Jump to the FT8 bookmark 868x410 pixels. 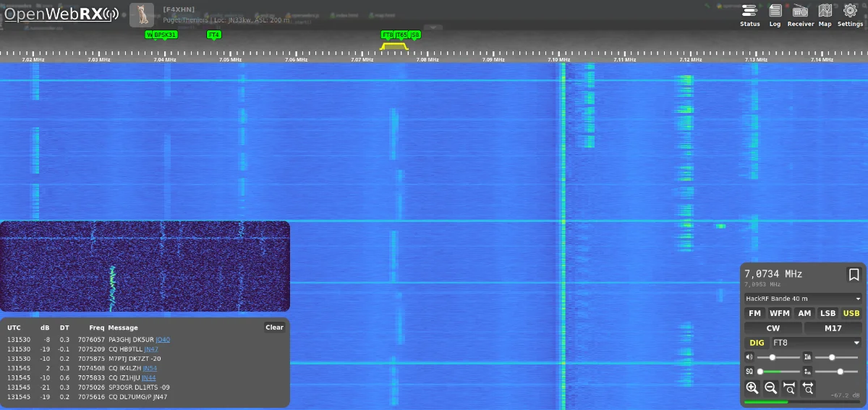[387, 34]
